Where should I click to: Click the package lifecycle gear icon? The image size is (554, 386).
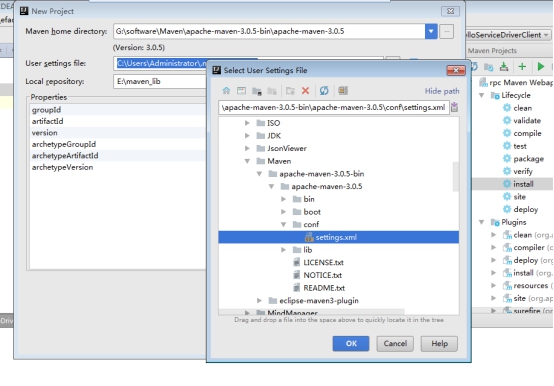tap(507, 159)
